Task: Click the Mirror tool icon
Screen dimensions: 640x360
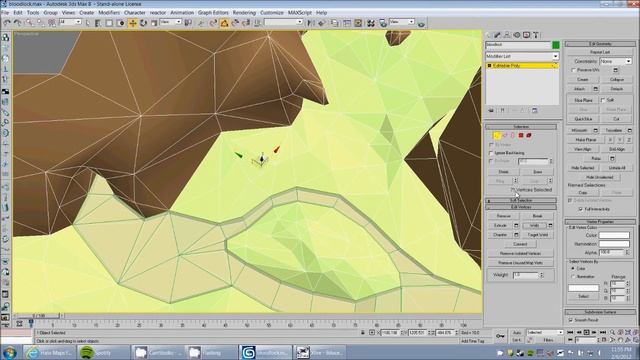Action: click(x=311, y=23)
